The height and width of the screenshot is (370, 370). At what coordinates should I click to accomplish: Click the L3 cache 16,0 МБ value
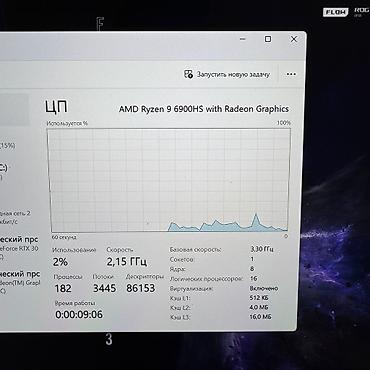pyautogui.click(x=261, y=317)
